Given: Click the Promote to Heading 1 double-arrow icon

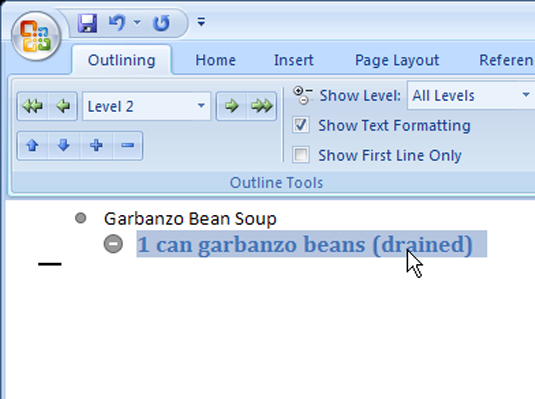Looking at the screenshot, I should click(x=32, y=106).
